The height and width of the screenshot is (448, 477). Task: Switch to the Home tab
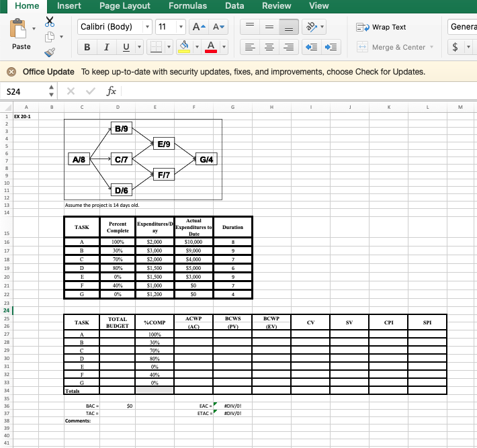click(x=27, y=6)
